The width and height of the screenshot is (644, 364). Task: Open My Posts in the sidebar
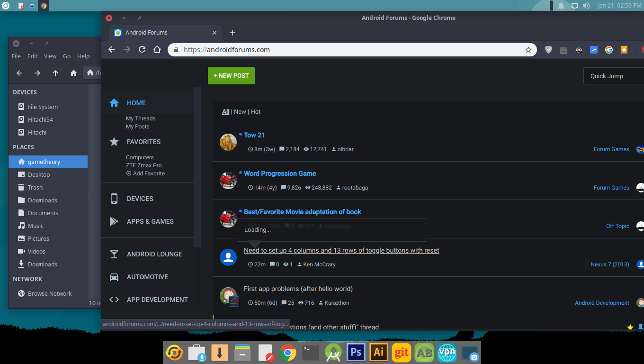pos(138,127)
